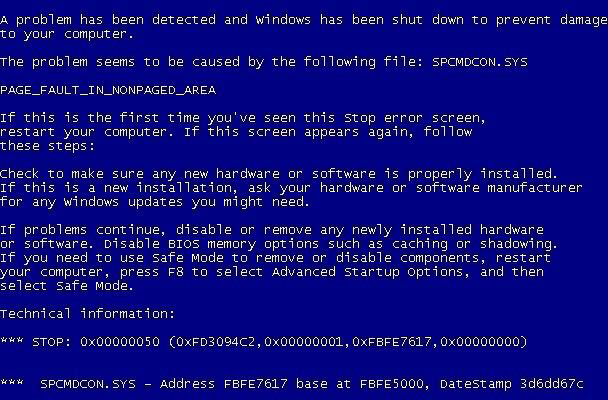The width and height of the screenshot is (608, 400).
Task: Click 'Advanced Startup Options' text
Action: click(x=368, y=272)
